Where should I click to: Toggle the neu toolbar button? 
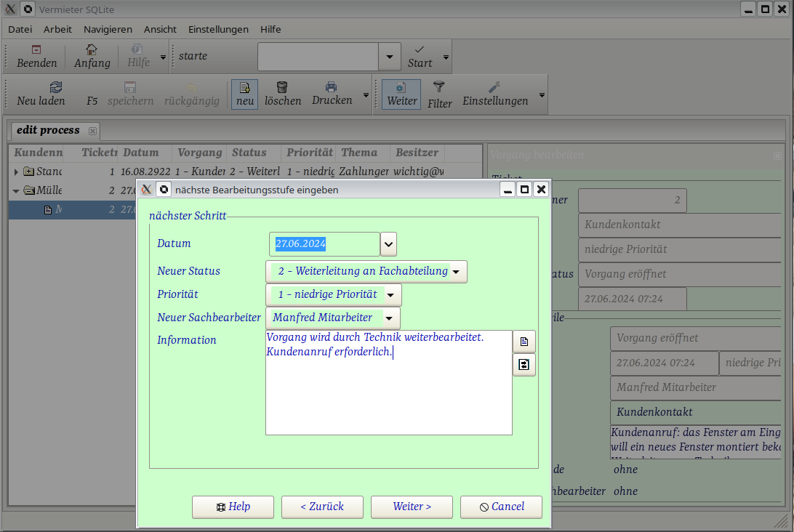pyautogui.click(x=244, y=94)
